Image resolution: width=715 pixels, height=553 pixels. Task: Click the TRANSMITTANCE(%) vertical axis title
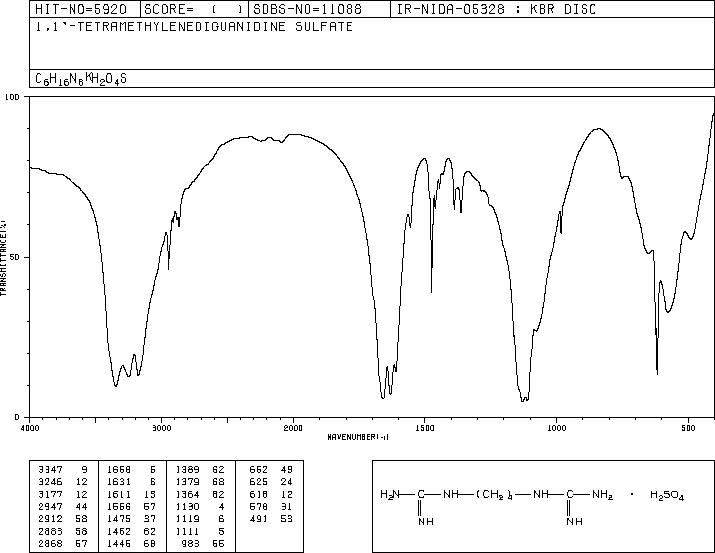click(x=3, y=258)
